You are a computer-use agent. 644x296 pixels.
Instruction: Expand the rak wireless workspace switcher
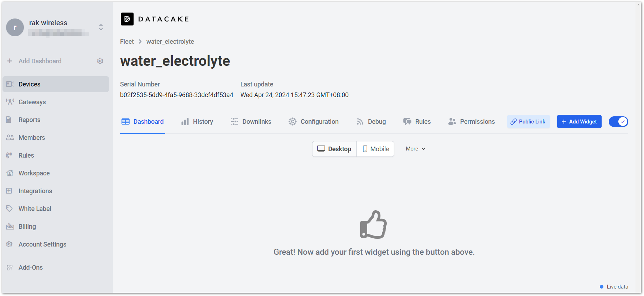point(101,27)
